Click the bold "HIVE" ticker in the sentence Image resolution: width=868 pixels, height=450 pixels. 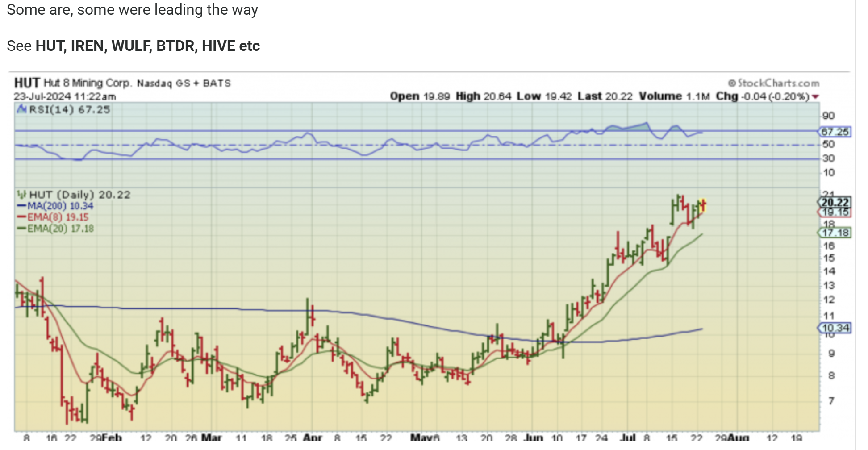[218, 46]
